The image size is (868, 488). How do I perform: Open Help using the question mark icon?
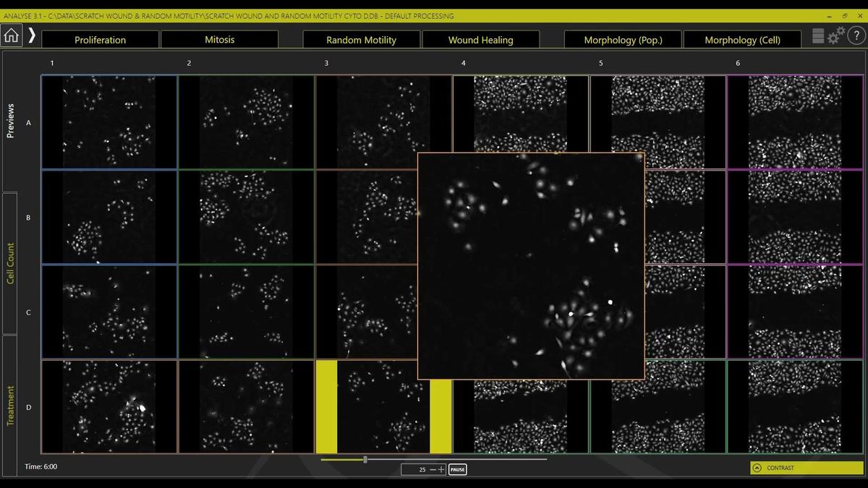pyautogui.click(x=858, y=34)
